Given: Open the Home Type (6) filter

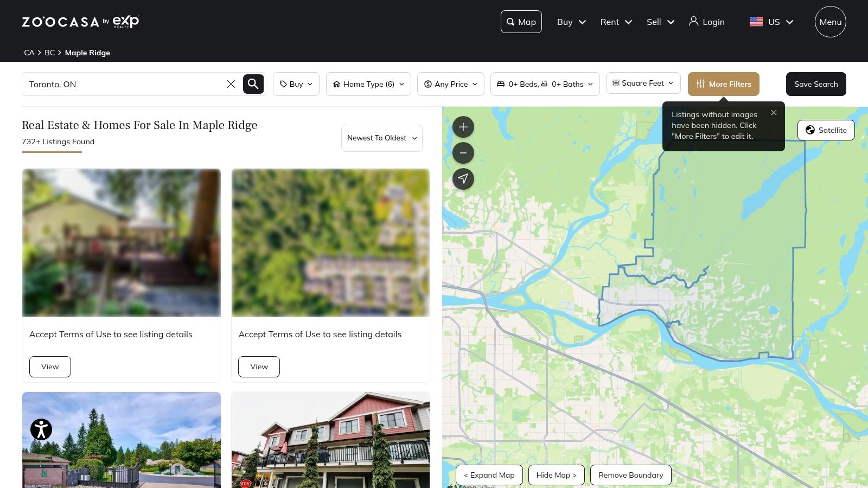Looking at the screenshot, I should 368,84.
